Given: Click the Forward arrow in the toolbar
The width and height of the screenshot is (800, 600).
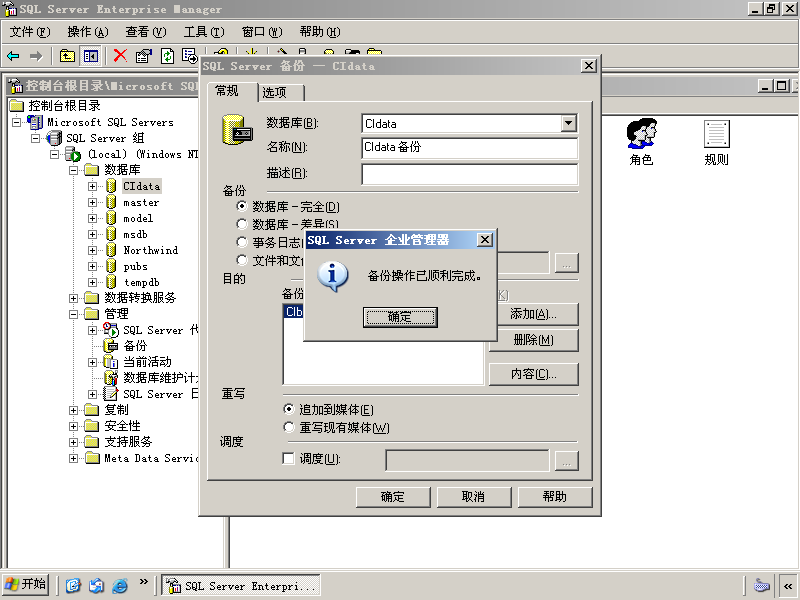Looking at the screenshot, I should (36, 56).
